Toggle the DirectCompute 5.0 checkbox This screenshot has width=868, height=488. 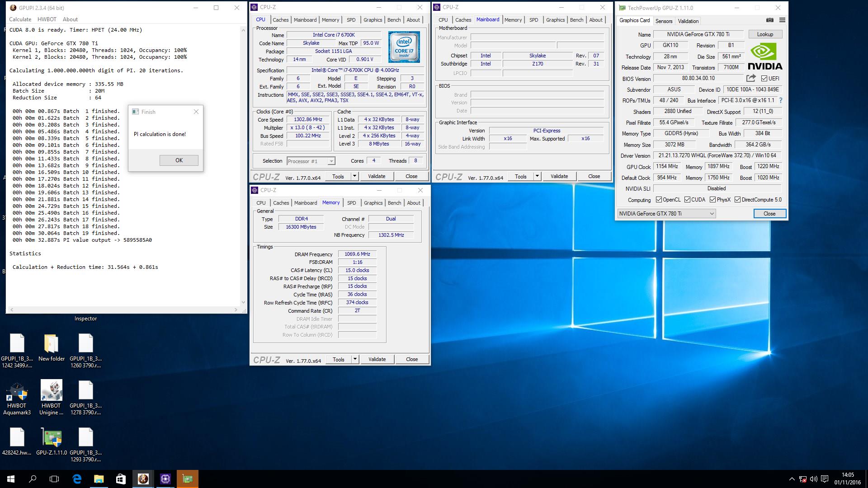(737, 200)
